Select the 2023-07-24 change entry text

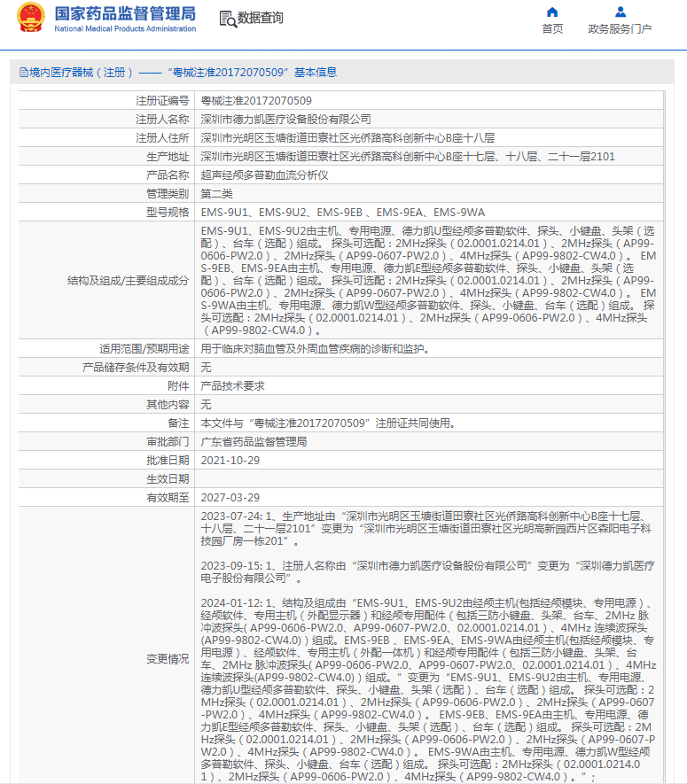point(426,529)
